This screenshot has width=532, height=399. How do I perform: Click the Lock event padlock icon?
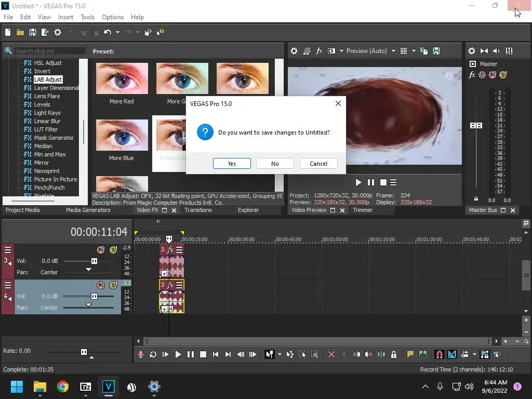click(394, 354)
